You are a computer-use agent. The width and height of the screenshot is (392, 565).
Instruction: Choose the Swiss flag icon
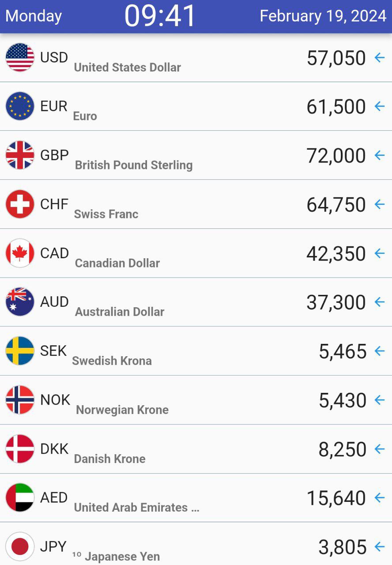point(20,204)
